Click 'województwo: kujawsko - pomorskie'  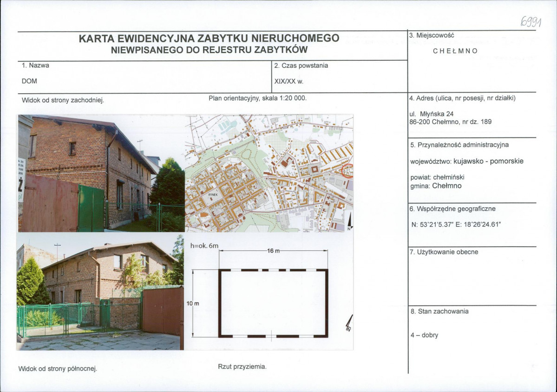pos(467,161)
